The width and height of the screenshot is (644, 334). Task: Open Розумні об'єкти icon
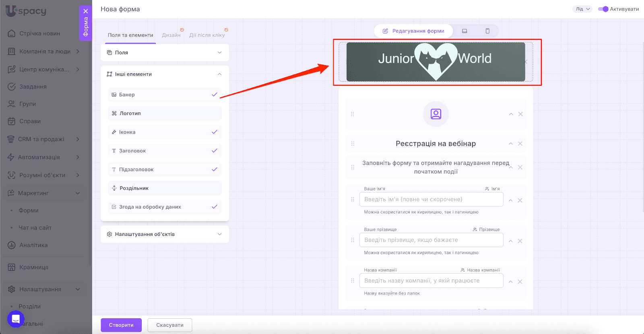click(12, 175)
